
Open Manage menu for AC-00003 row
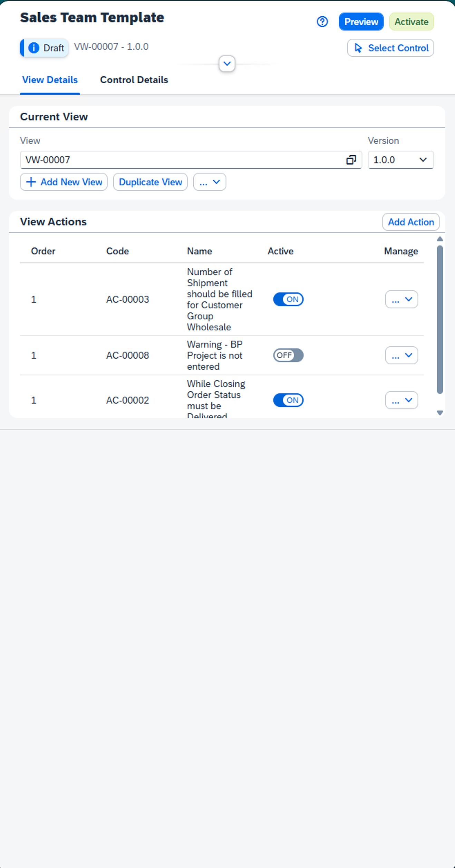click(401, 299)
